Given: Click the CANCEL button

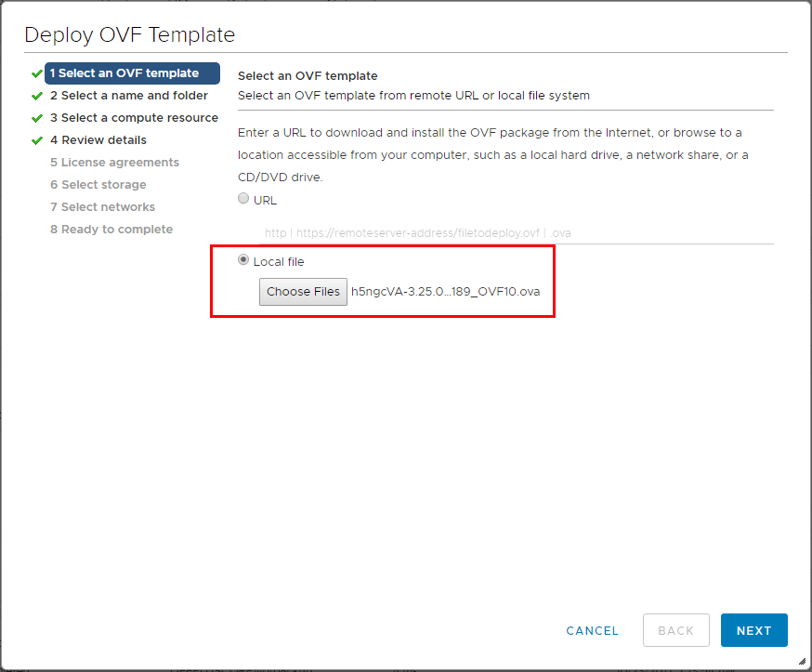Looking at the screenshot, I should click(592, 630).
